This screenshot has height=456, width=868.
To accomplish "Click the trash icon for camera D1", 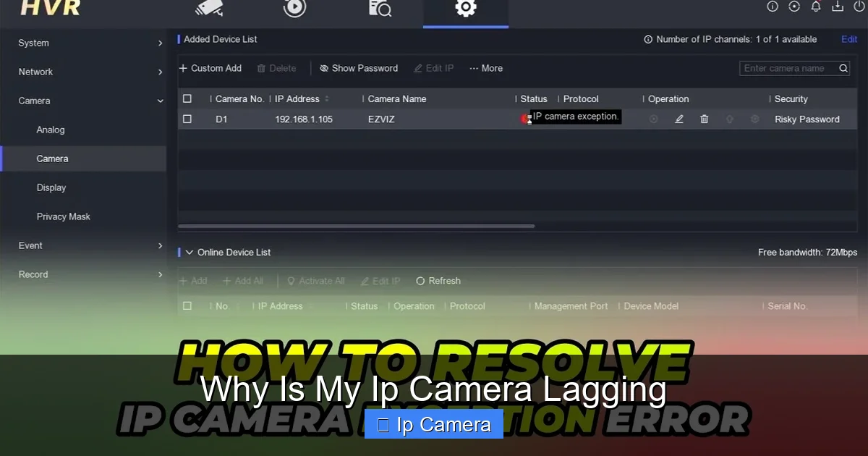I will (x=705, y=119).
